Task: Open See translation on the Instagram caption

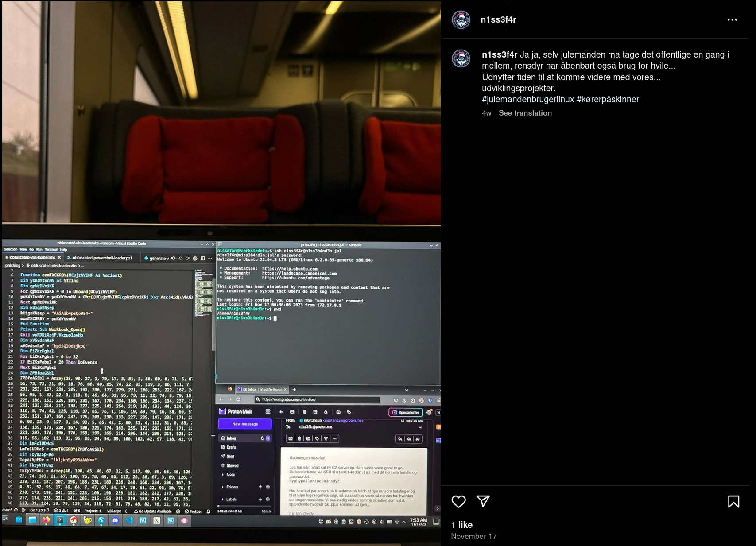Action: [x=526, y=113]
